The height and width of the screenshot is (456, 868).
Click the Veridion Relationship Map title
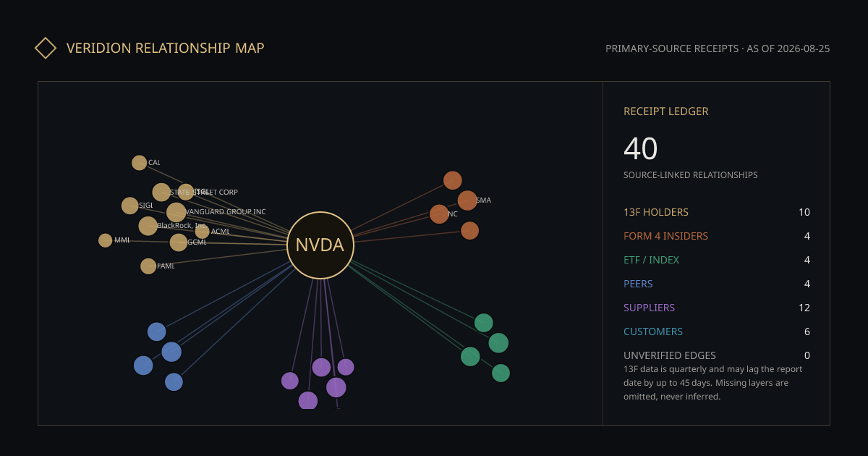coord(166,48)
